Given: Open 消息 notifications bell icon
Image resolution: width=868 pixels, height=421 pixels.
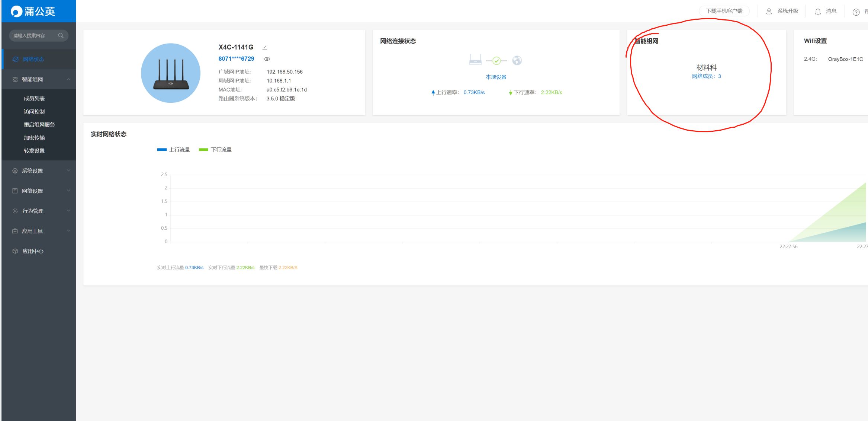Looking at the screenshot, I should click(x=817, y=12).
